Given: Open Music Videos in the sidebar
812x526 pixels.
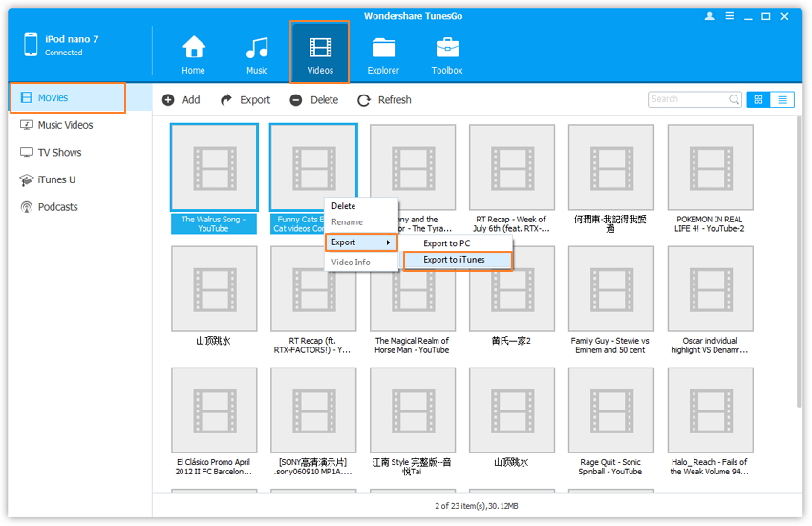Looking at the screenshot, I should [65, 125].
